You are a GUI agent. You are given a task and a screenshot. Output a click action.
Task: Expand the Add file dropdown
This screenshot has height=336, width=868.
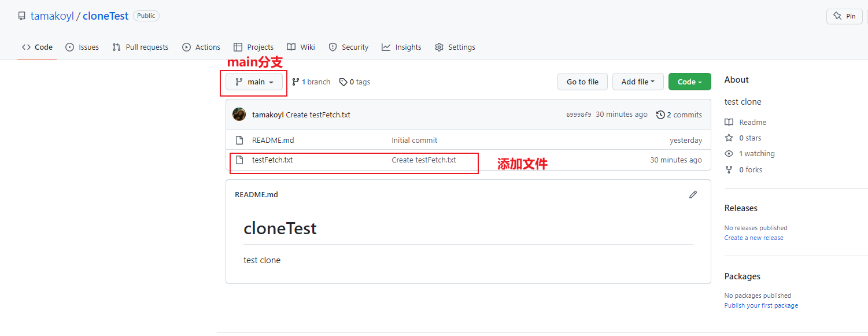click(638, 82)
